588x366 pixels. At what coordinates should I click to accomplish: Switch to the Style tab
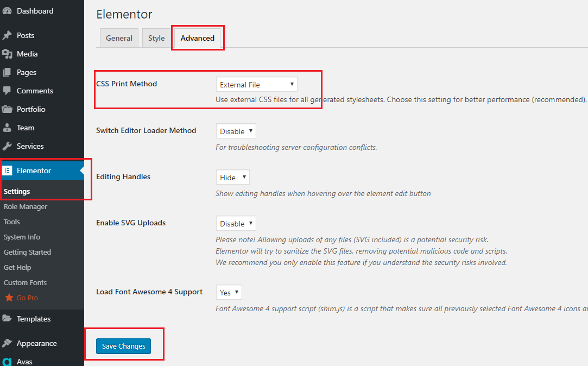(156, 38)
